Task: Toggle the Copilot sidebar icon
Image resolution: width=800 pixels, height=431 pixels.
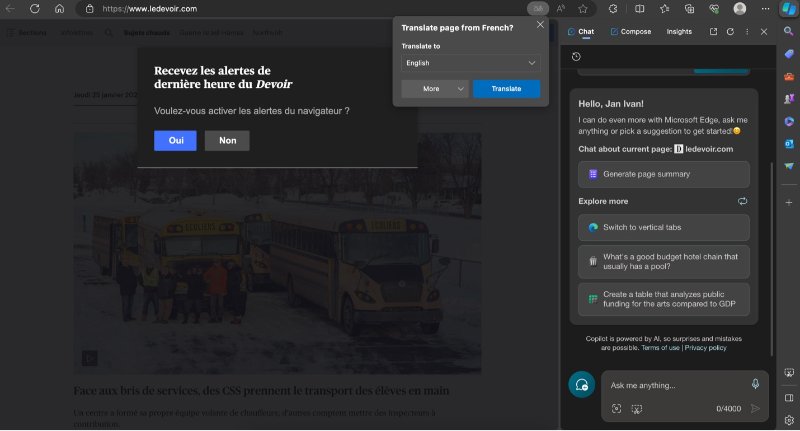Action: pyautogui.click(x=789, y=9)
